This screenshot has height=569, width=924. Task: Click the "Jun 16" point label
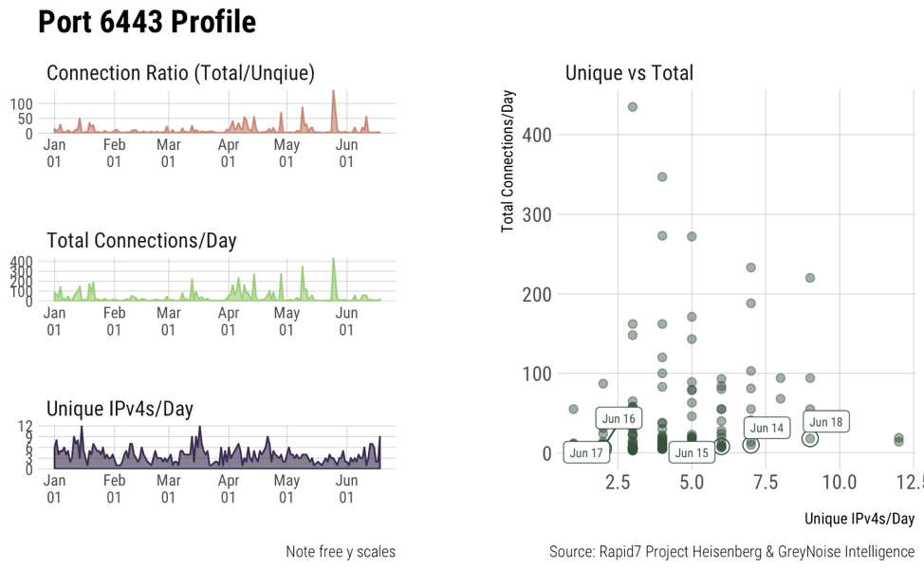point(619,418)
